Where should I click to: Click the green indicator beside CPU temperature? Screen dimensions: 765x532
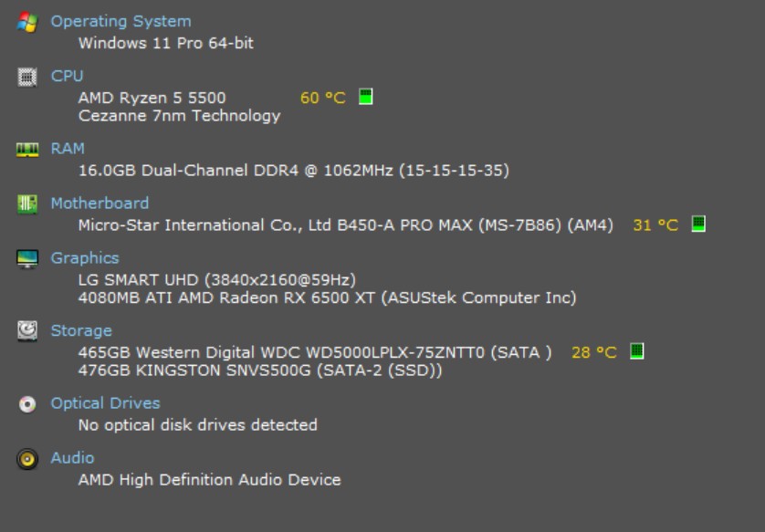[x=366, y=97]
